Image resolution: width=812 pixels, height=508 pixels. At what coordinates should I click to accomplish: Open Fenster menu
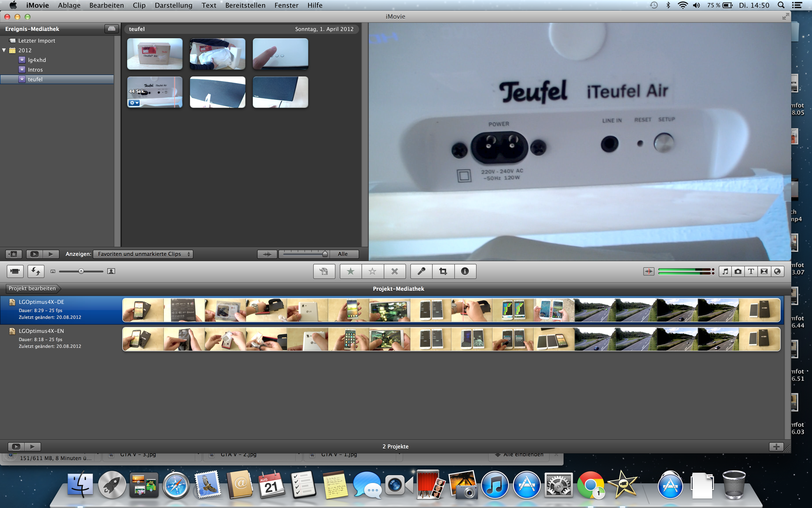pos(286,5)
